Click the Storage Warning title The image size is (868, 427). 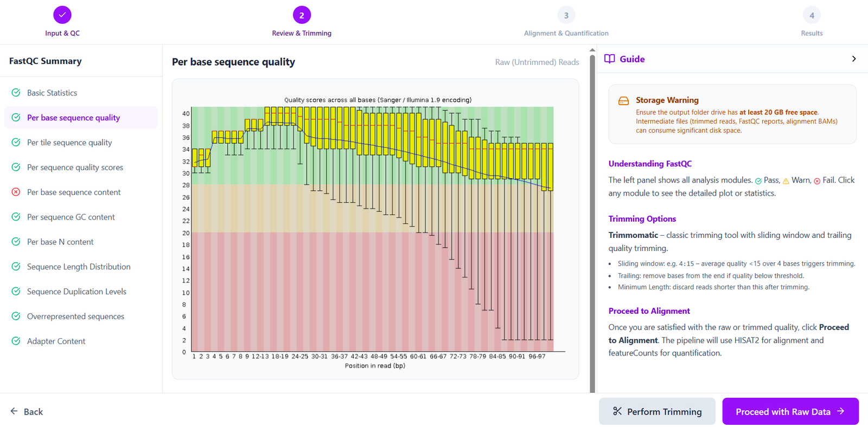click(x=667, y=100)
